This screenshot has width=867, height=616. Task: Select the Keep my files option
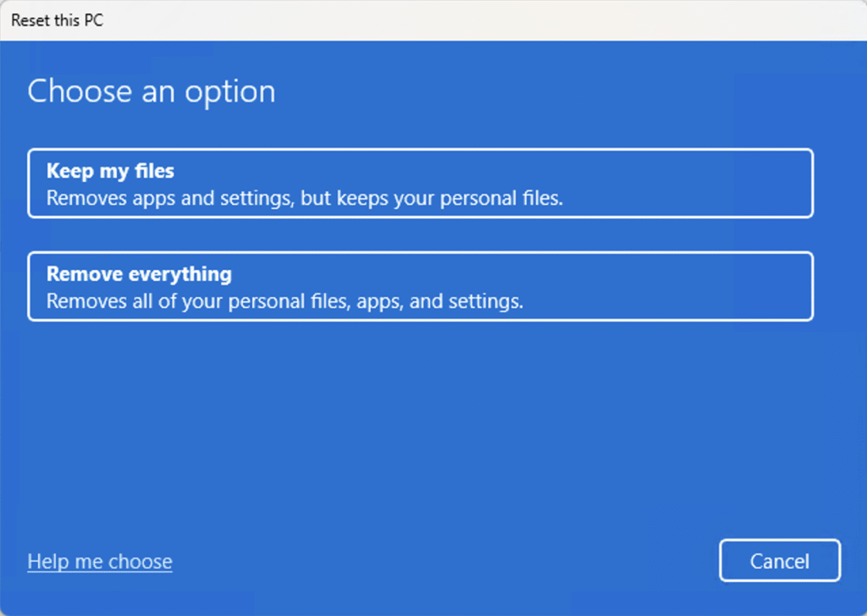[x=420, y=184]
